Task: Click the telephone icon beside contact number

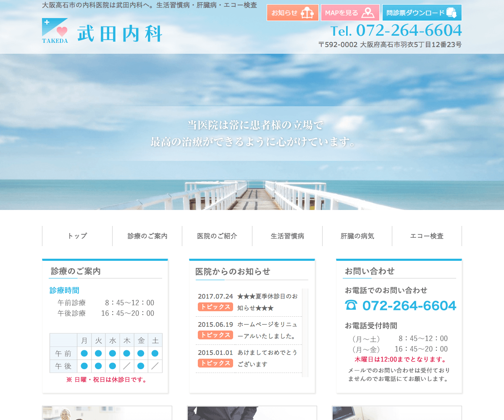Action: tap(351, 305)
